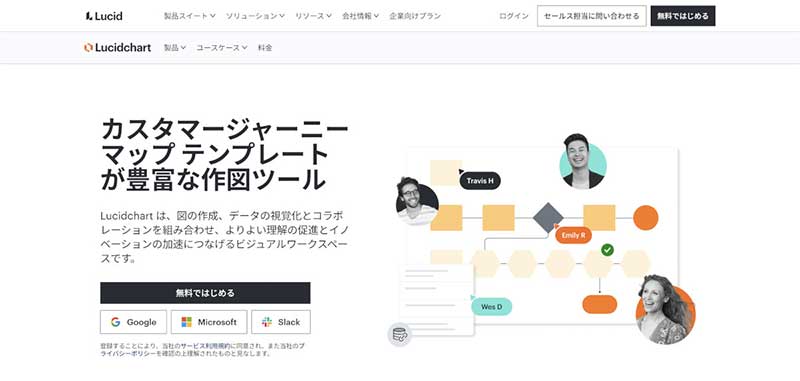Click the ログイン link
800x381 pixels.
pyautogui.click(x=514, y=16)
